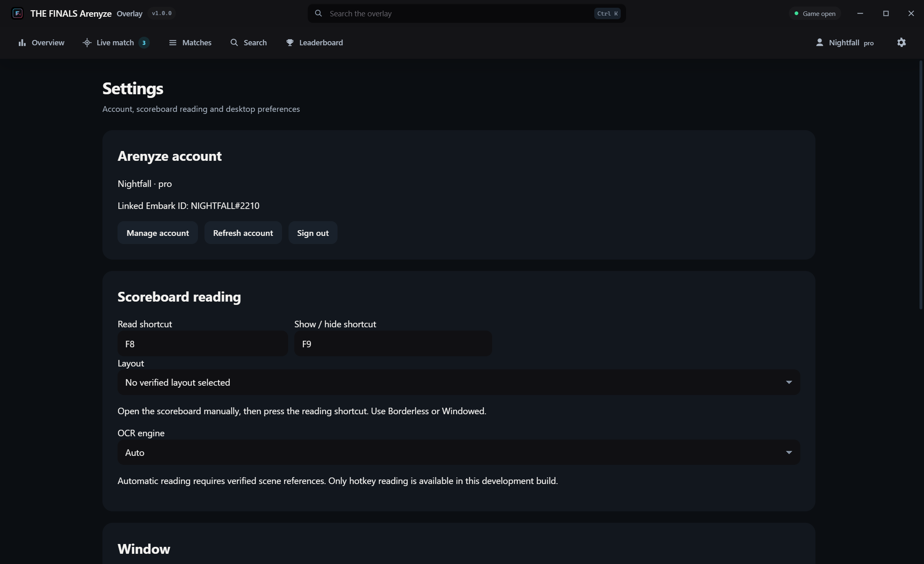This screenshot has height=564, width=924.
Task: Go to the Overview tab
Action: [41, 42]
